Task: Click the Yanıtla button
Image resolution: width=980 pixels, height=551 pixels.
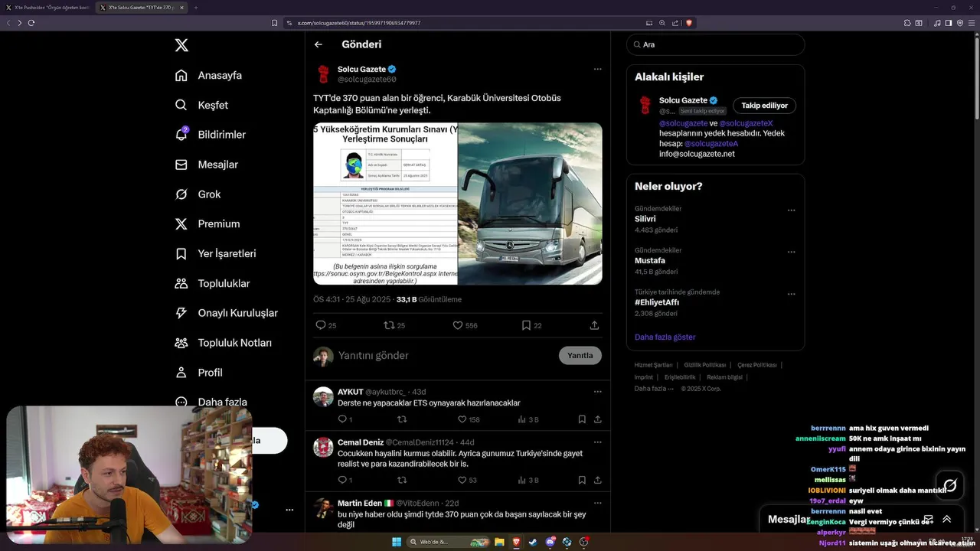Action: point(580,356)
